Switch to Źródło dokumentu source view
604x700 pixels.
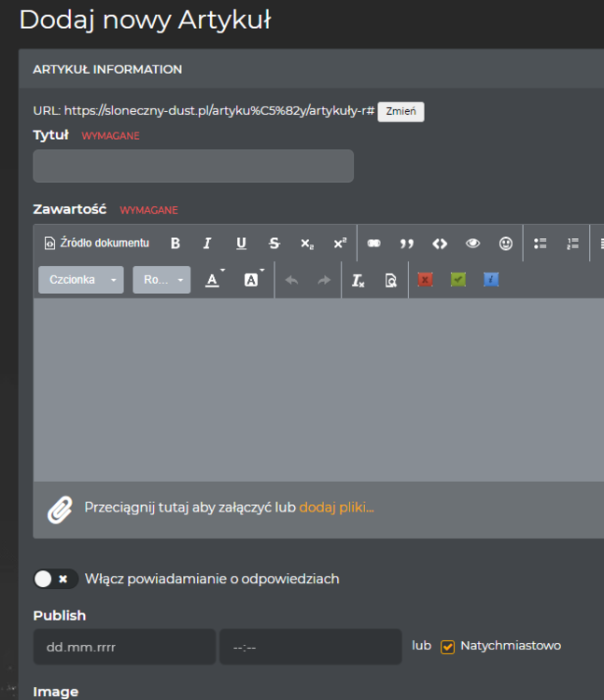pyautogui.click(x=97, y=244)
